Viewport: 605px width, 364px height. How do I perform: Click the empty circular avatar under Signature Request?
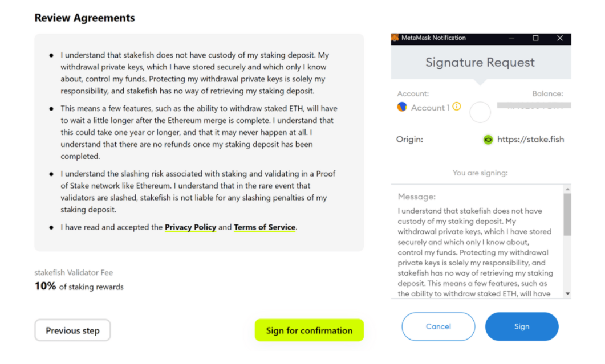tap(480, 112)
